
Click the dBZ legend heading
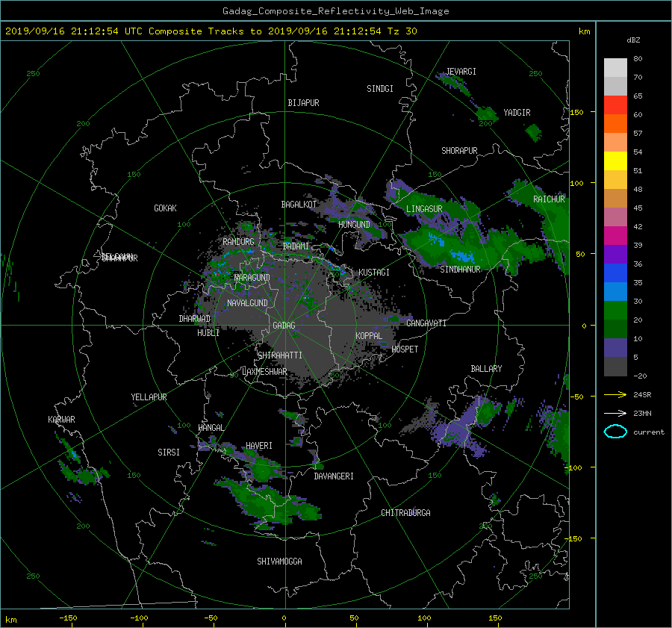point(633,40)
